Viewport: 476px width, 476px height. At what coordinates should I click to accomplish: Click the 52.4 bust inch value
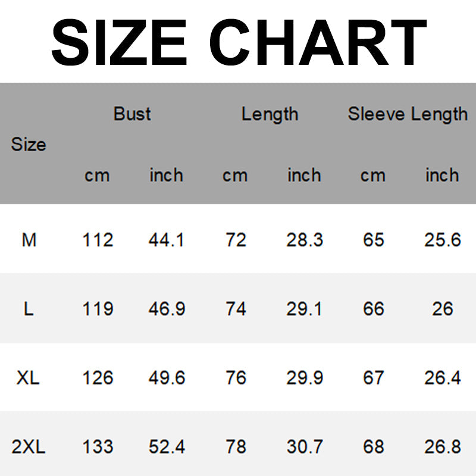pyautogui.click(x=167, y=447)
